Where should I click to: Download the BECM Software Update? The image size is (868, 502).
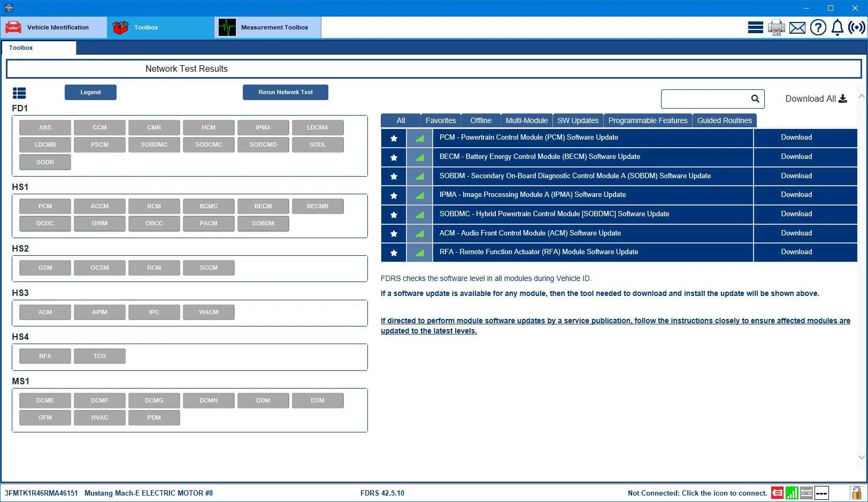coord(796,157)
